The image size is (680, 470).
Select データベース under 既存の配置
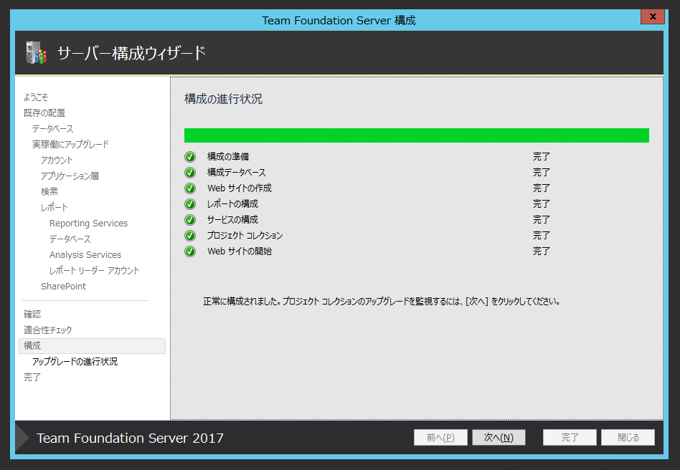pos(53,129)
